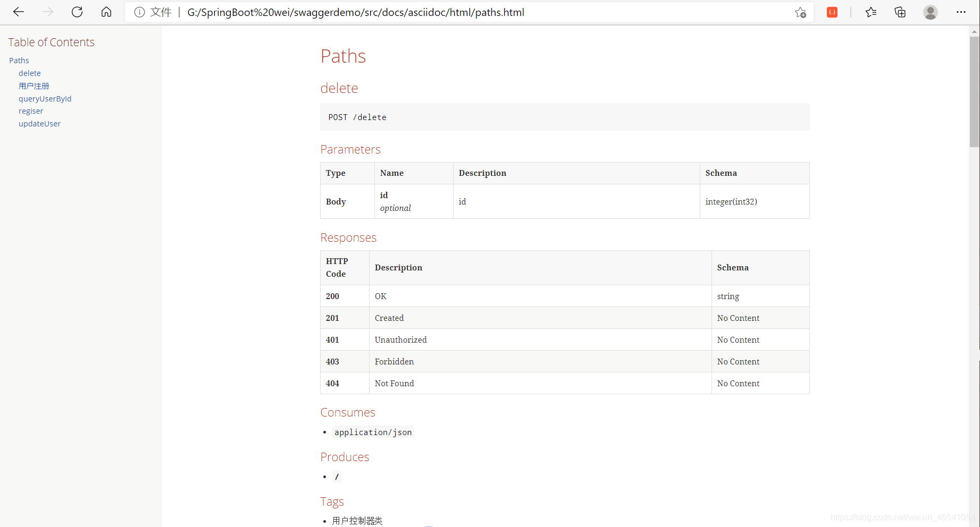980x527 pixels.
Task: Click the Not Found description cell
Action: [540, 383]
